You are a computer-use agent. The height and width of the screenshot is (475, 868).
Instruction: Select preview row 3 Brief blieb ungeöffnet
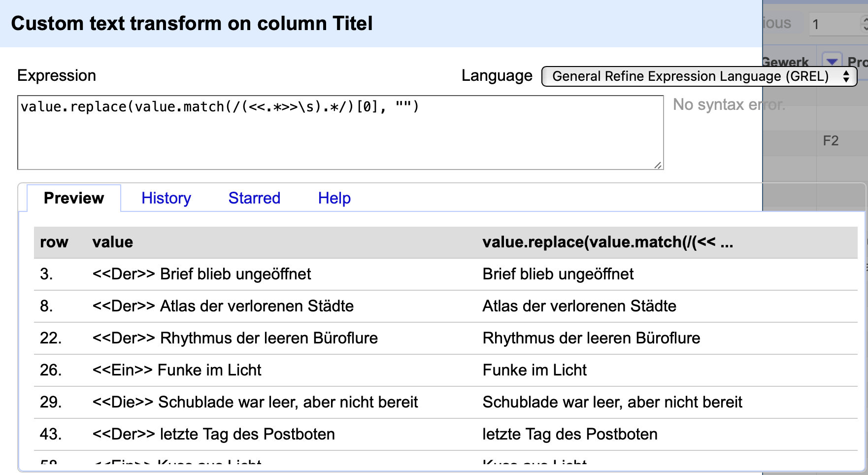(x=446, y=274)
